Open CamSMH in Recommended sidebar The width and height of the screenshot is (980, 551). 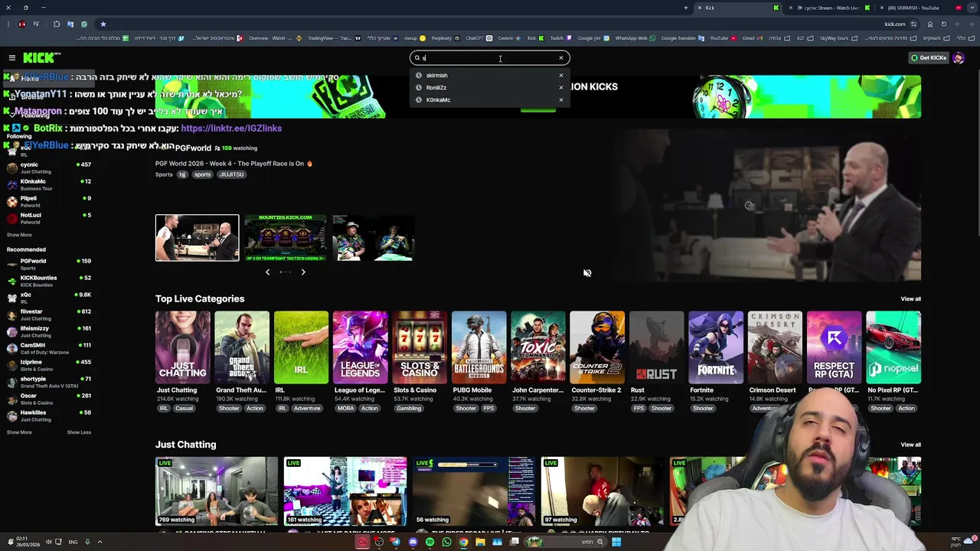[49, 348]
